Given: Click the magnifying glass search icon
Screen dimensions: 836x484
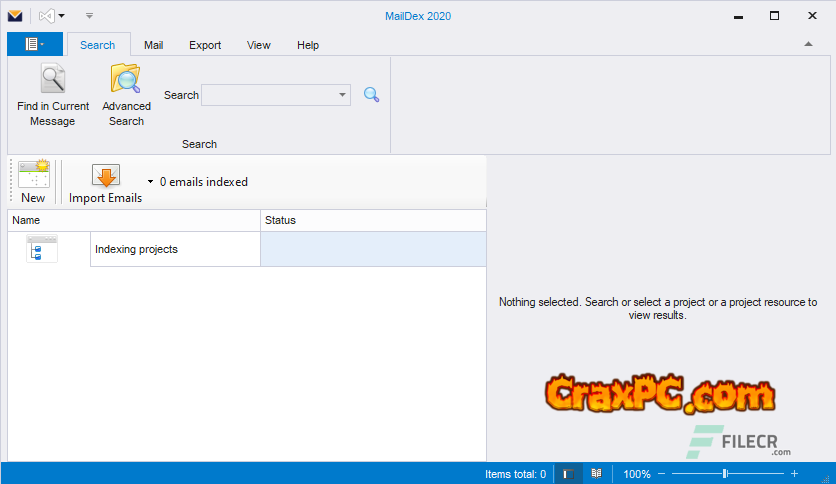Looking at the screenshot, I should coord(371,95).
